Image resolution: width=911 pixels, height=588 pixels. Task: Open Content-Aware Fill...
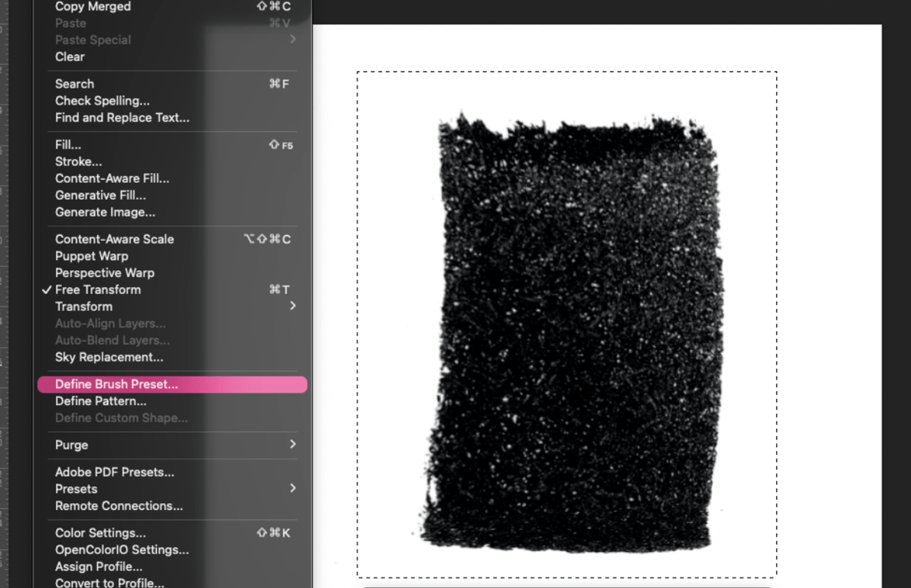172,178
